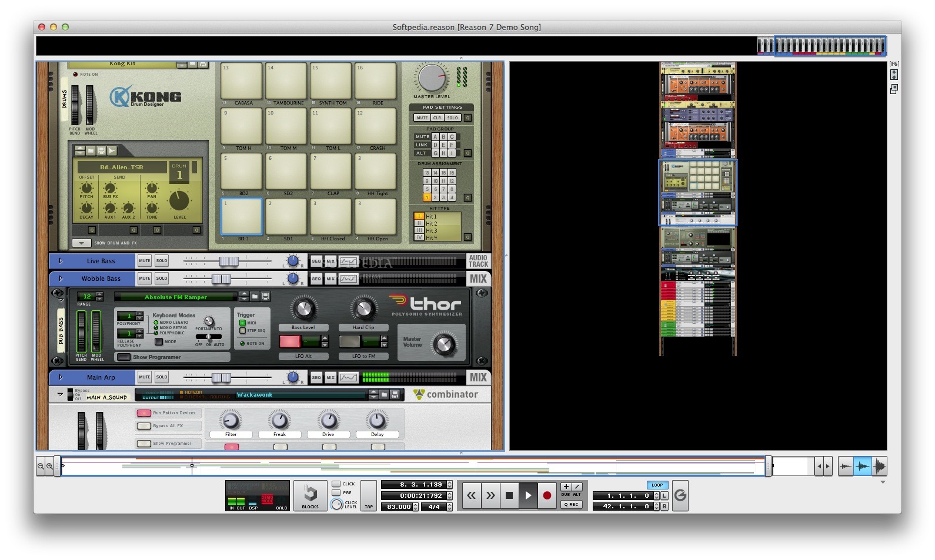
Task: Click the Blocks button in transport
Action: coord(310,496)
